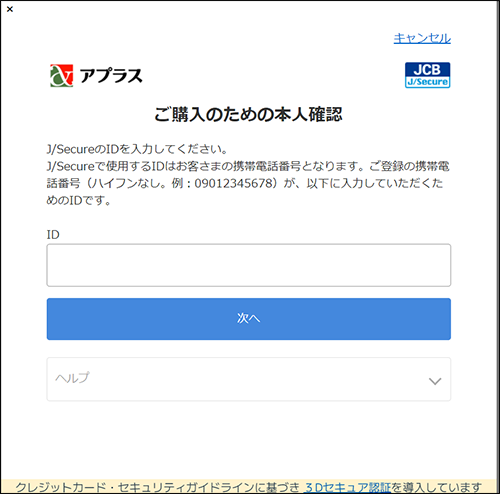Click the ご購入のための本人確認 heading

point(248,114)
